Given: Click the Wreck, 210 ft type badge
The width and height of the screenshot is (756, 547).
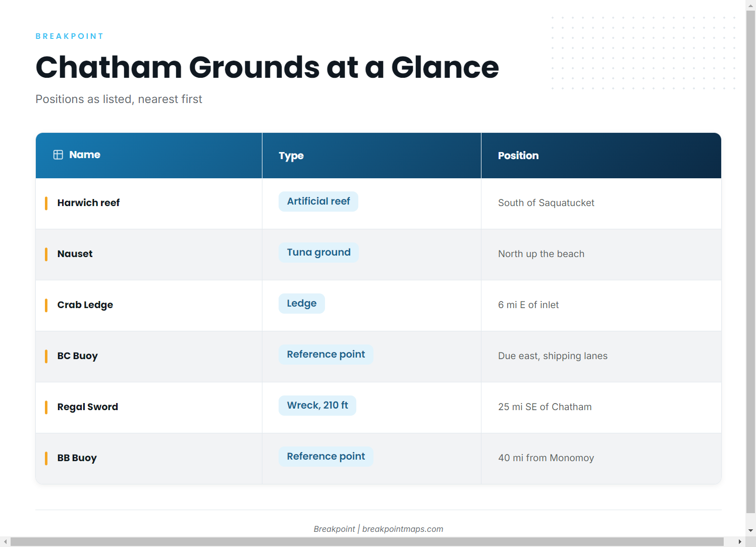Looking at the screenshot, I should [x=317, y=406].
